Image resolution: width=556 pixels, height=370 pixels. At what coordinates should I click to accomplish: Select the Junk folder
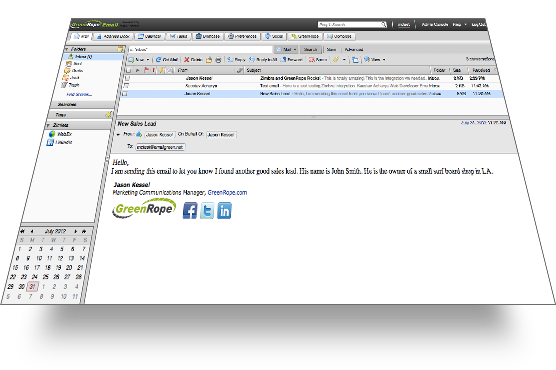(x=71, y=77)
